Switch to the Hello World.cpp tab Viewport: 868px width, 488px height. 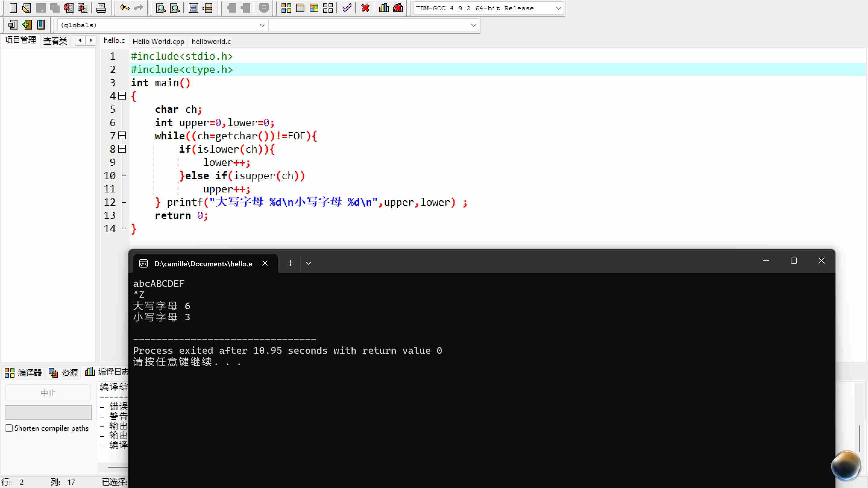[x=158, y=41]
